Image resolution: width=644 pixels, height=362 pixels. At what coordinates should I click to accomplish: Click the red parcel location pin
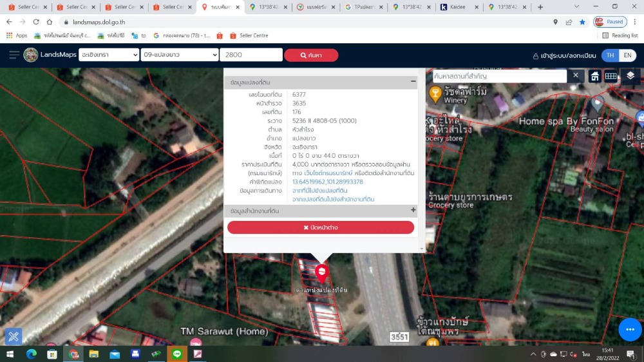click(x=321, y=273)
